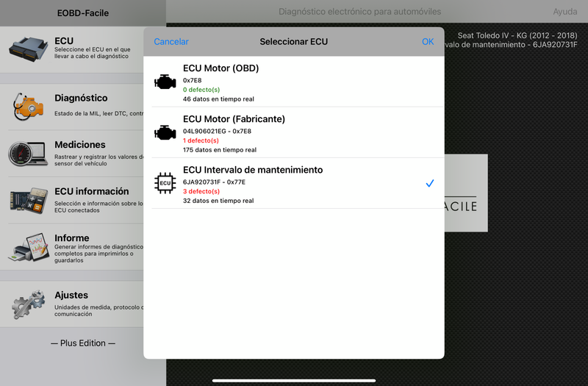Click the Plus Edition label
Image resolution: width=588 pixels, height=386 pixels.
pos(83,343)
